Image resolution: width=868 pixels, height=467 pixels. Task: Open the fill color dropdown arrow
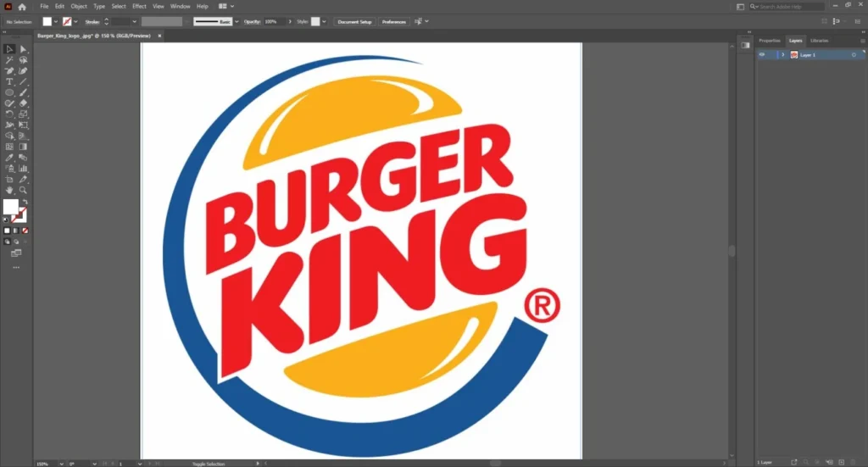[56, 21]
